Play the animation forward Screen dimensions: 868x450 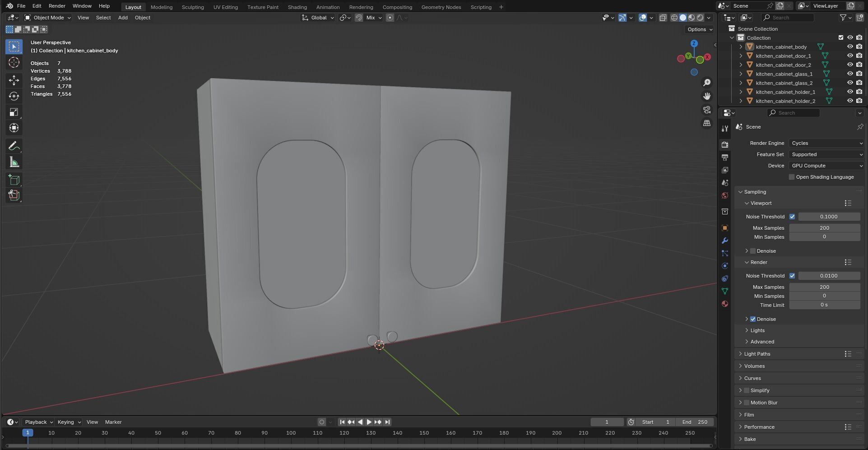pos(369,422)
